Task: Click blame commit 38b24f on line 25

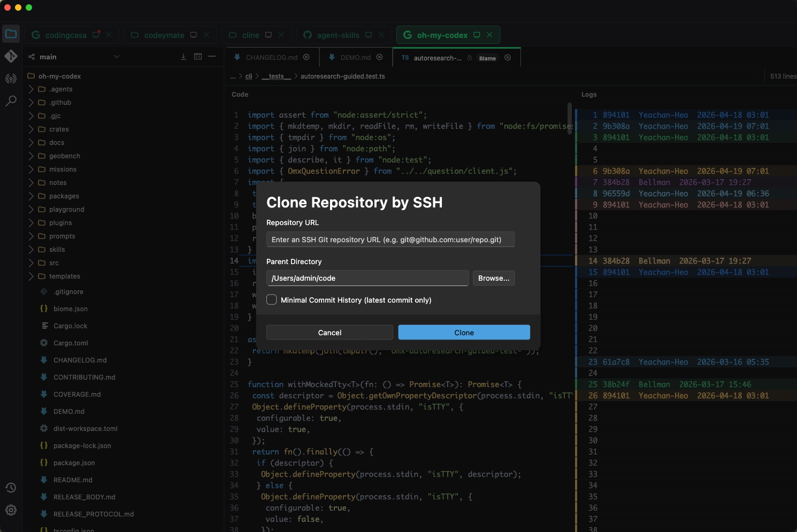Action: pos(616,384)
